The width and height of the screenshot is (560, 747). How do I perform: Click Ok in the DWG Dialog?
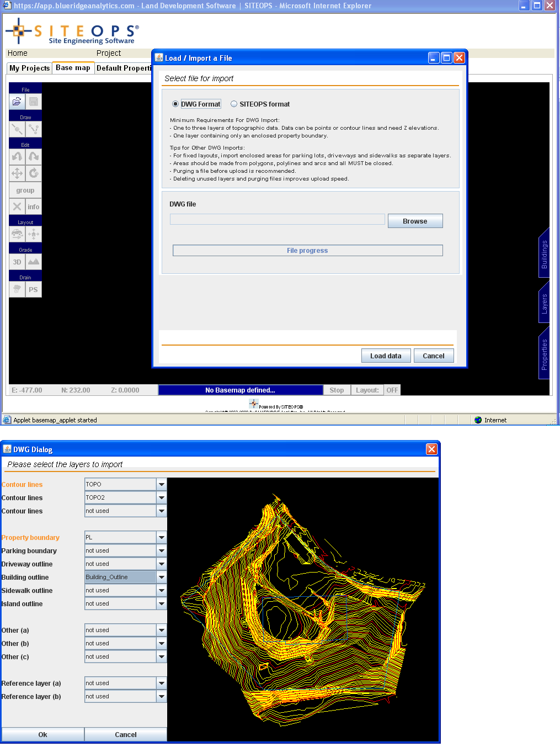pos(42,734)
